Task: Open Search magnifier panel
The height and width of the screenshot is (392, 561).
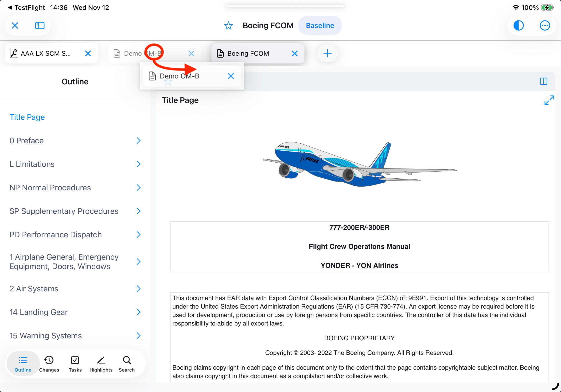Action: tap(127, 364)
